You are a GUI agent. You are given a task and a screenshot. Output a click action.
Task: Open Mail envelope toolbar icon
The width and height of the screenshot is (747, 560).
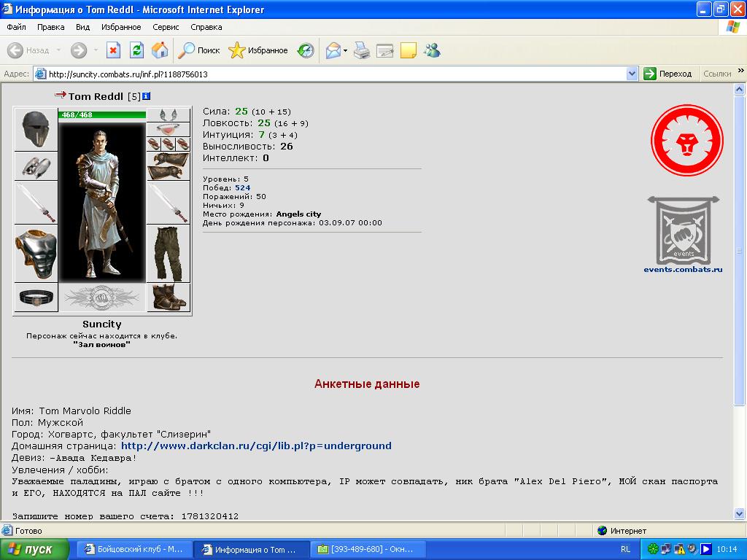point(333,50)
